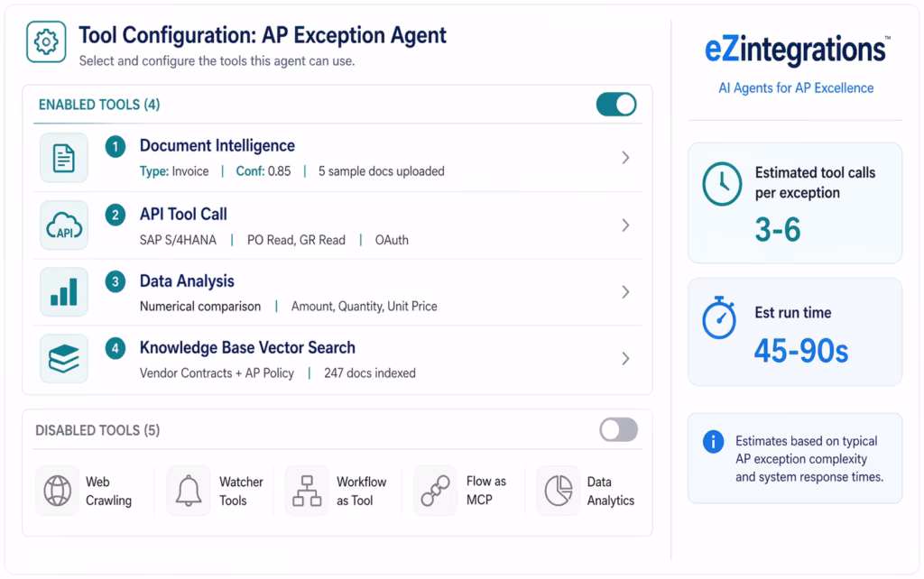Click the Watcher Tools label
This screenshot has height=579, width=924.
(241, 492)
